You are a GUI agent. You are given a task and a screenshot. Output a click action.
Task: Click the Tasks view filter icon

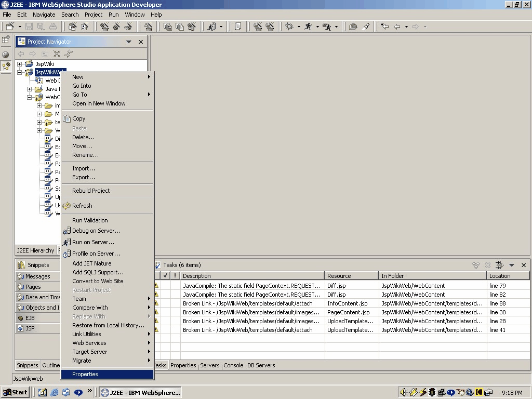(x=499, y=265)
